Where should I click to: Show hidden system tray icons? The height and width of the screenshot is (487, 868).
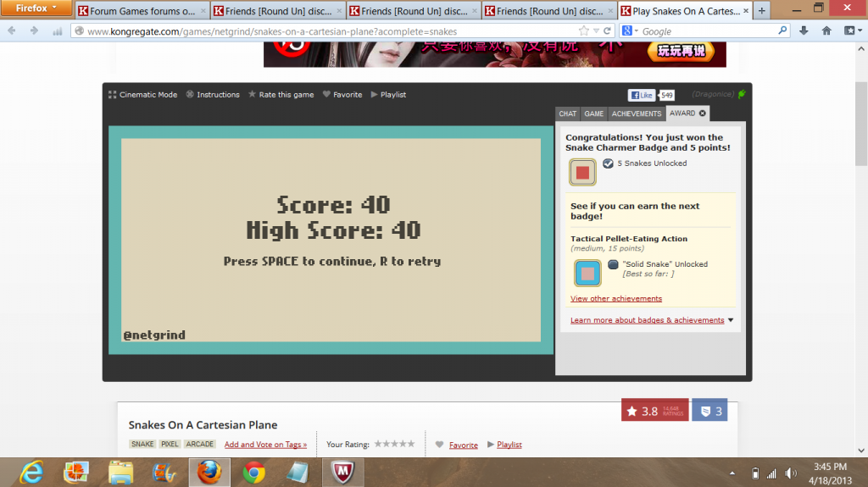point(732,473)
